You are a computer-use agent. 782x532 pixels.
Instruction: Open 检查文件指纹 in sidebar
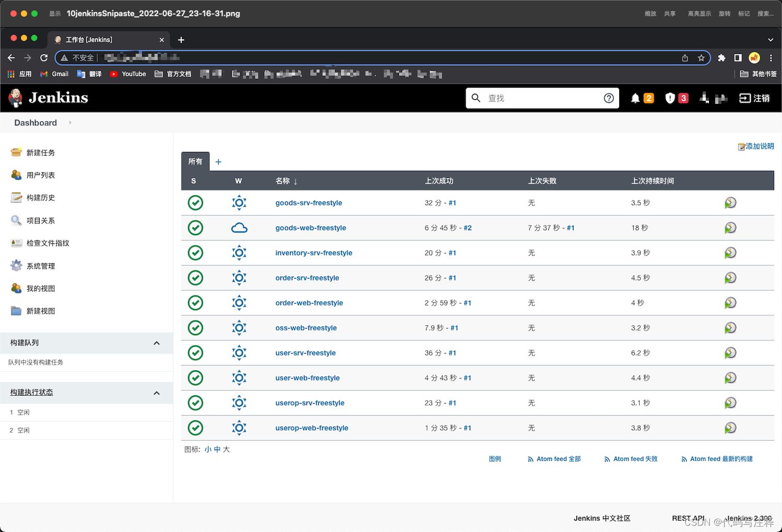tap(48, 243)
